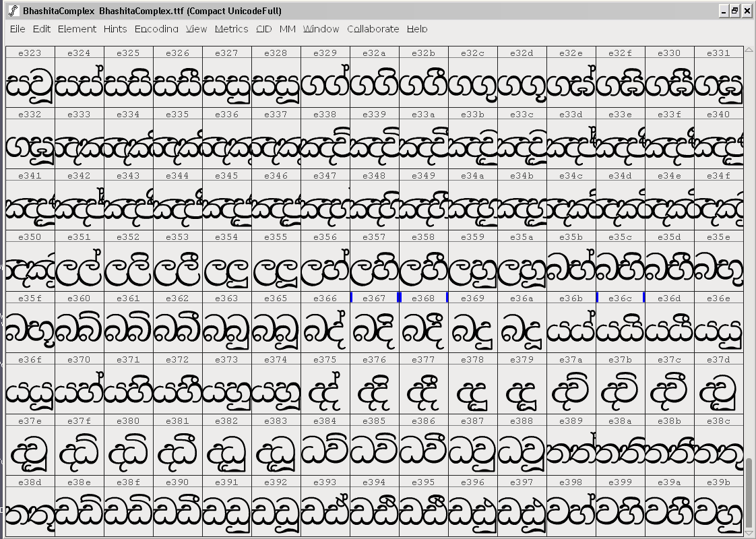Click the scrollbar up arrow
Screen dimensions: 756x539
pos(749,49)
